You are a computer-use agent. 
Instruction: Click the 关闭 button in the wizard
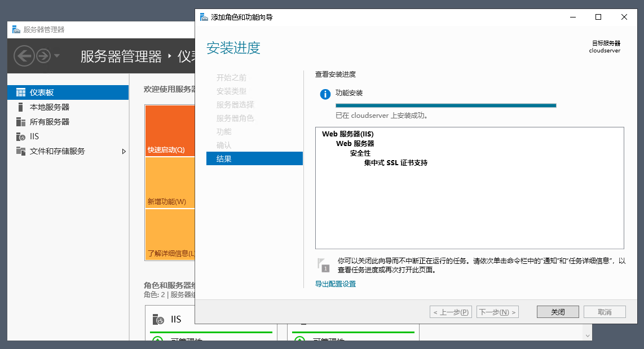[558, 312]
